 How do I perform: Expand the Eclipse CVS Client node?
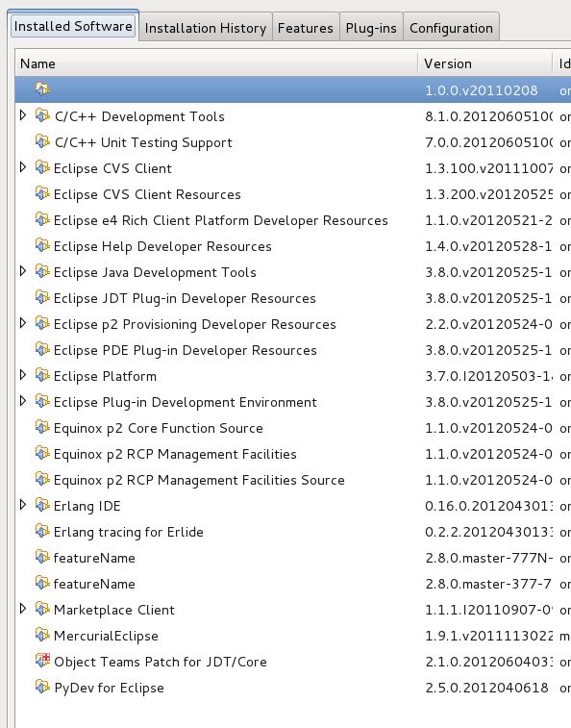pos(23,167)
